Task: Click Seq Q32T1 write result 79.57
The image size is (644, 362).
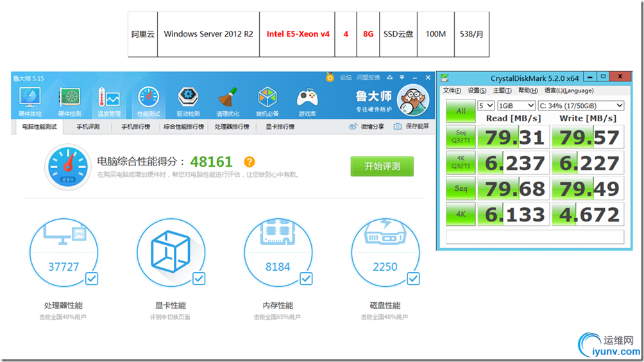Action: (x=588, y=137)
